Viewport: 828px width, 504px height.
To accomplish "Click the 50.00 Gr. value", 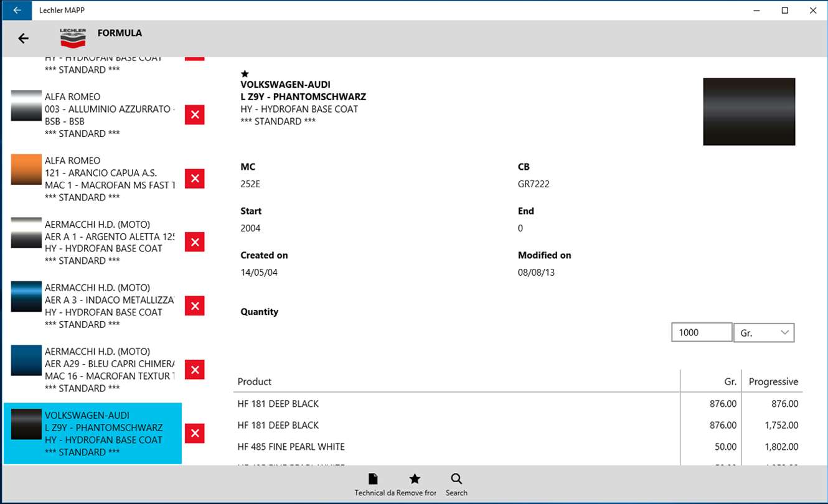I will click(x=725, y=447).
